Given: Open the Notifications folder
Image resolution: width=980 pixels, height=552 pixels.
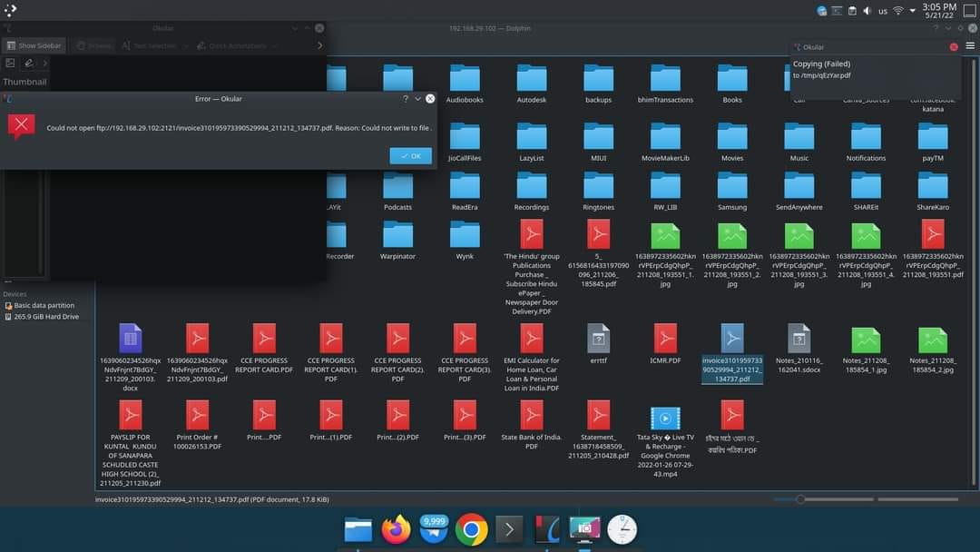Looking at the screenshot, I should click(x=866, y=142).
